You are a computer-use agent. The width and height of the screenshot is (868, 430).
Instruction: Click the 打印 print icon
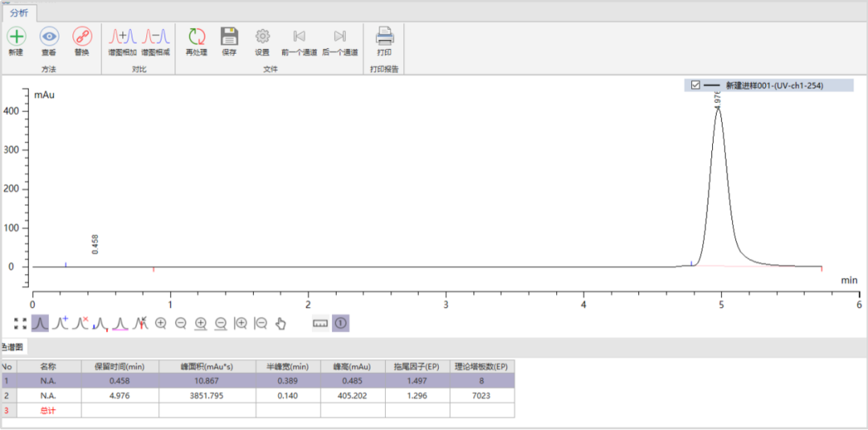point(385,36)
